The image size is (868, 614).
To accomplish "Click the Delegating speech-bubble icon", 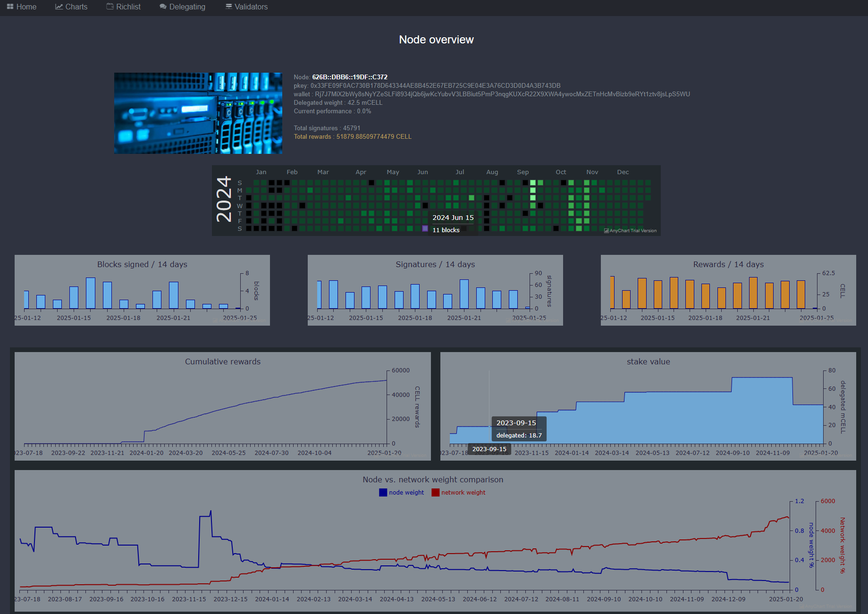I will pyautogui.click(x=163, y=7).
